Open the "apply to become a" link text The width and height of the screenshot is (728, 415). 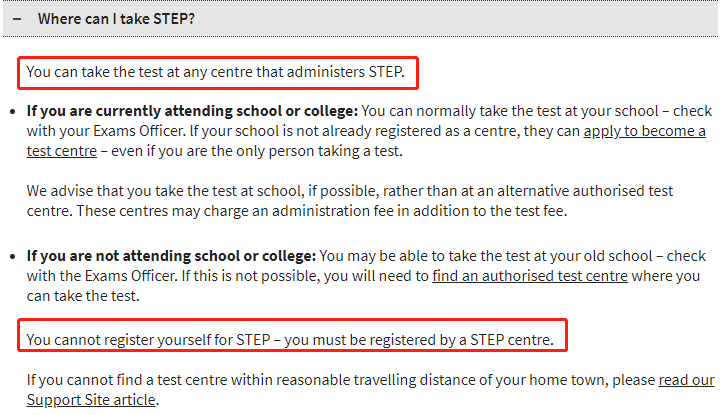(x=644, y=131)
